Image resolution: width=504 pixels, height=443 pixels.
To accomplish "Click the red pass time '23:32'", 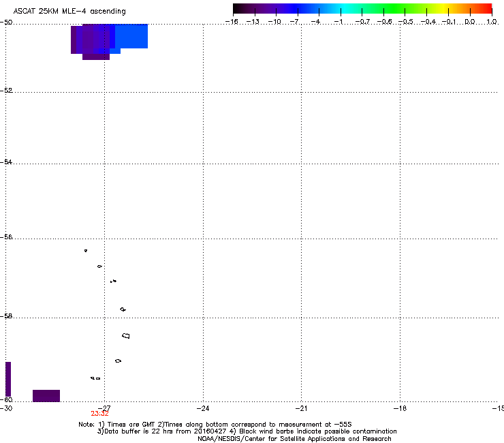I will (x=99, y=414).
